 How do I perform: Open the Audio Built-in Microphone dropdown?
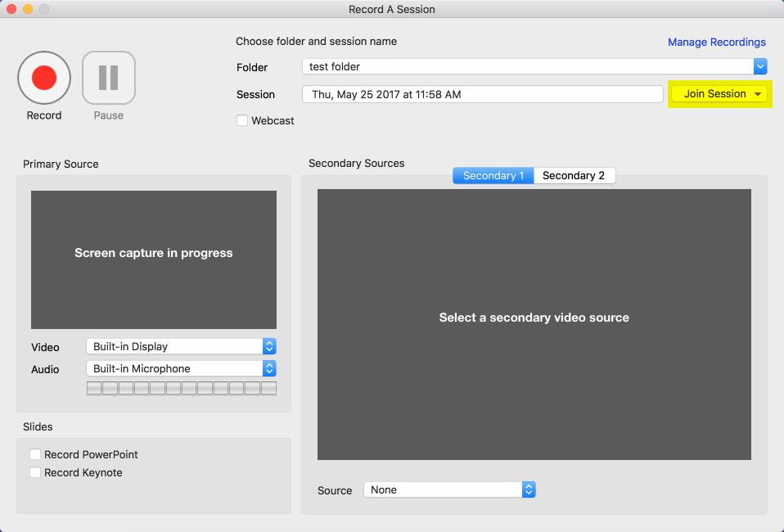[181, 368]
